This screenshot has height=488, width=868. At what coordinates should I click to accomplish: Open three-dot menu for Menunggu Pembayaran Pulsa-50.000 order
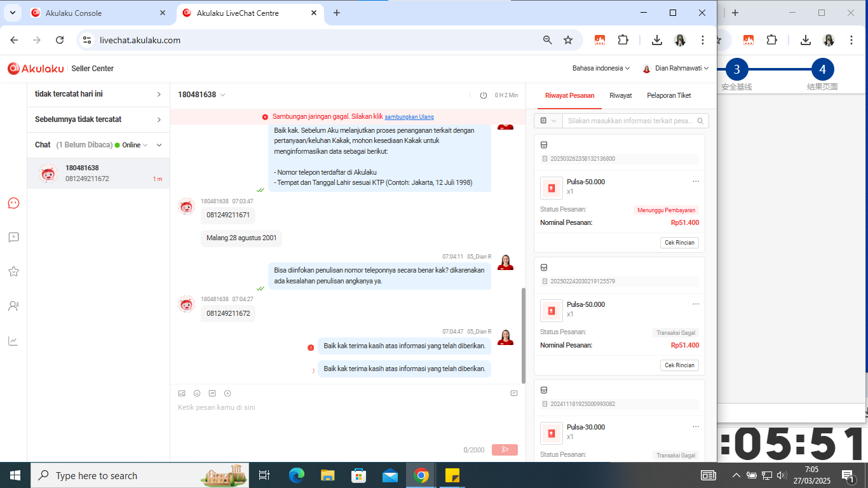click(x=696, y=182)
